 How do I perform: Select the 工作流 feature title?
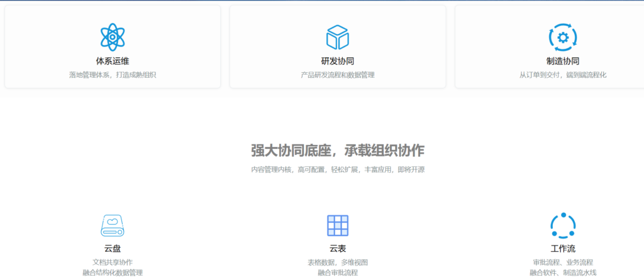(562, 249)
